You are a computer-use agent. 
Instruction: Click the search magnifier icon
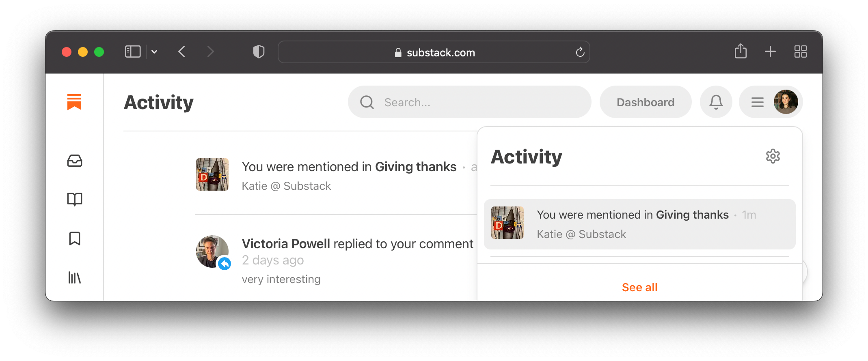click(367, 102)
